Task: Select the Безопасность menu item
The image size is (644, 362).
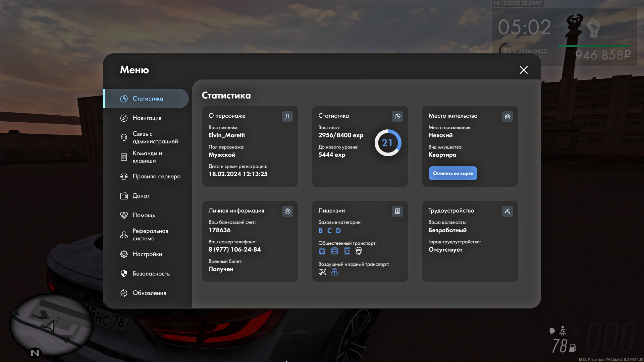Action: (151, 274)
